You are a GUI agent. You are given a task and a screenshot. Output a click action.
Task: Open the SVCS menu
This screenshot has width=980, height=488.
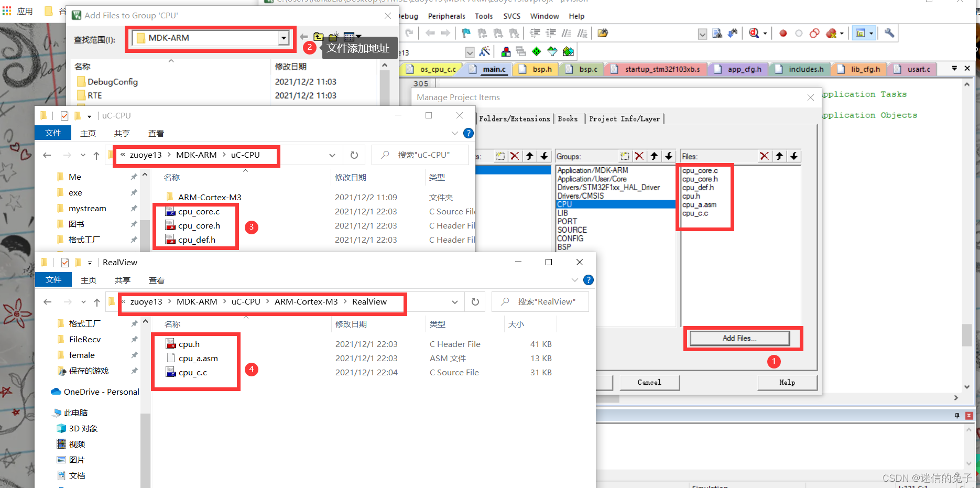pos(511,16)
